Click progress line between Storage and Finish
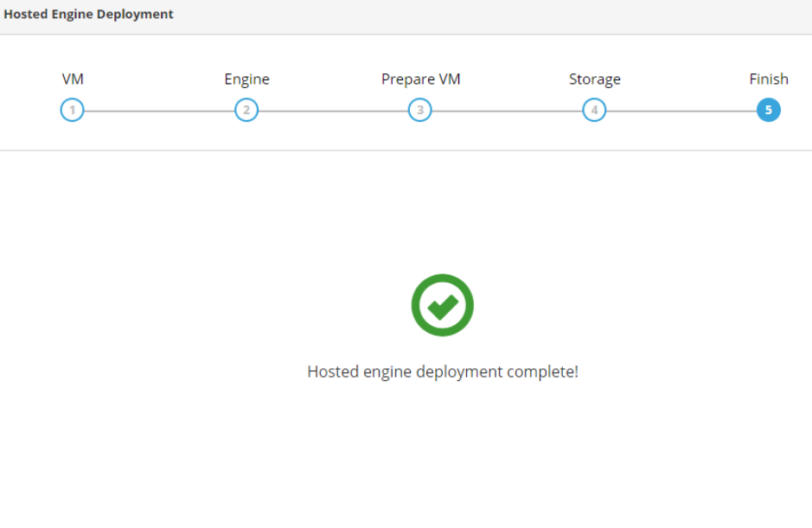Viewport: 812px width, 528px height. [681, 111]
